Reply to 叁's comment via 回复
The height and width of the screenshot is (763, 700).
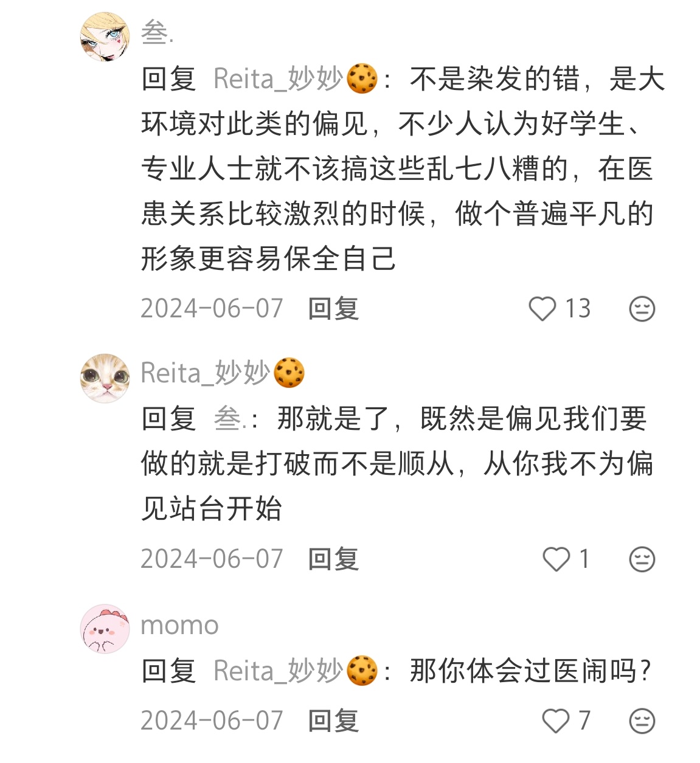coord(333,309)
